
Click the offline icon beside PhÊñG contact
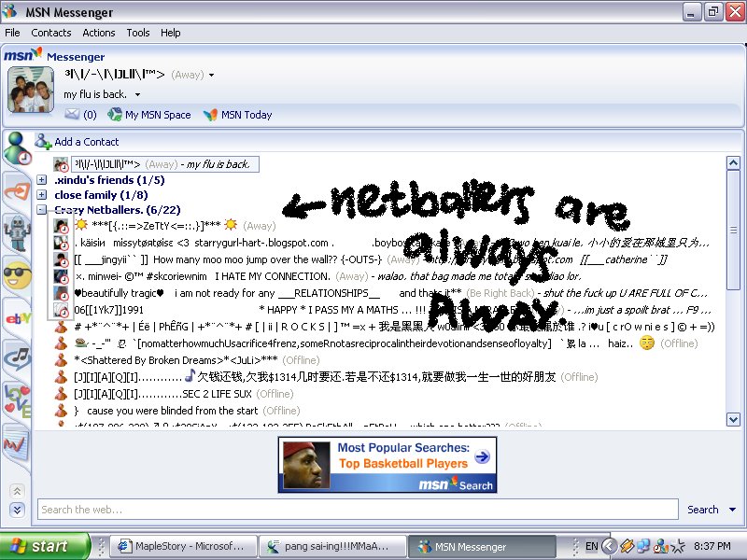click(61, 327)
